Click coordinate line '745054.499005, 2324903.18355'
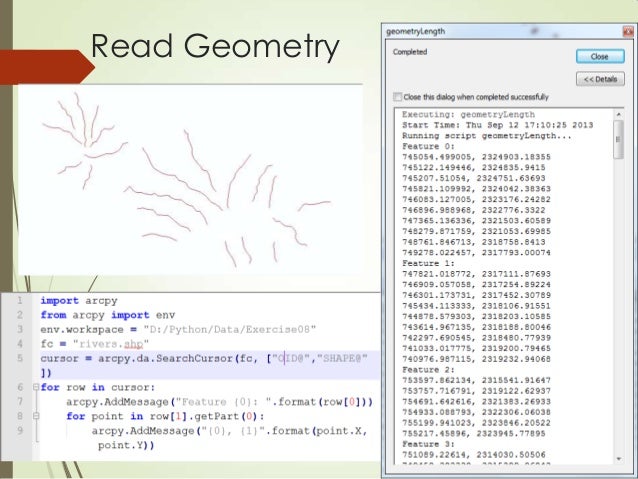 click(x=476, y=157)
